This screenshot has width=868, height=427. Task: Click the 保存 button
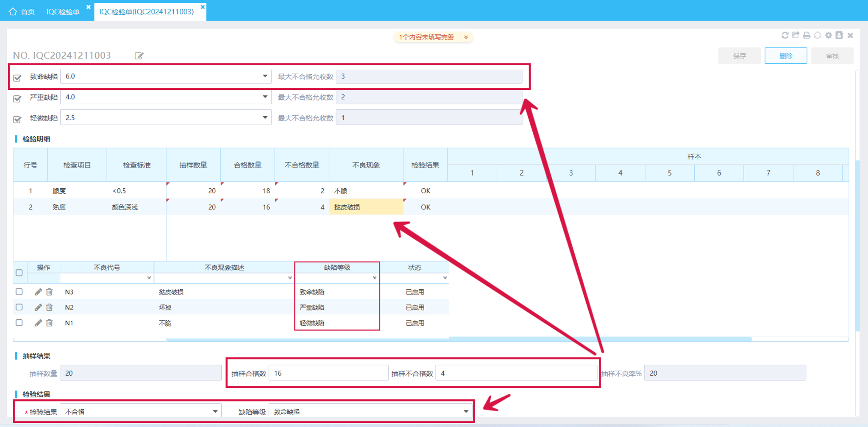pos(739,56)
